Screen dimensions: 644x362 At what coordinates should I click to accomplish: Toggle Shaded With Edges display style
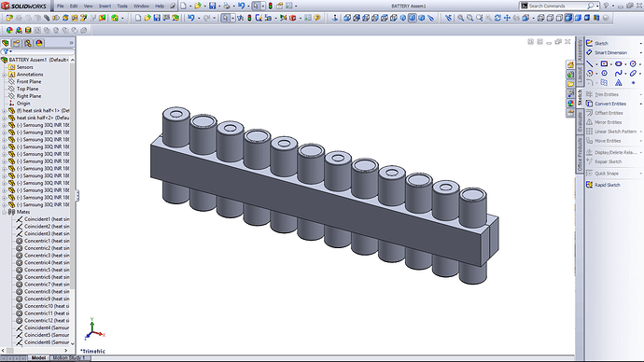coord(568,18)
